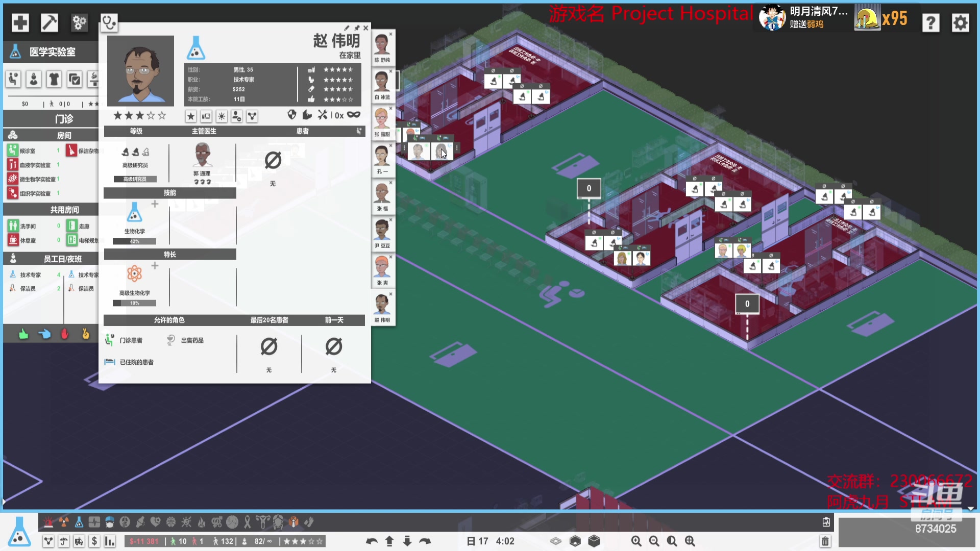Rotate camera left arrow
980x551 pixels.
372,541
